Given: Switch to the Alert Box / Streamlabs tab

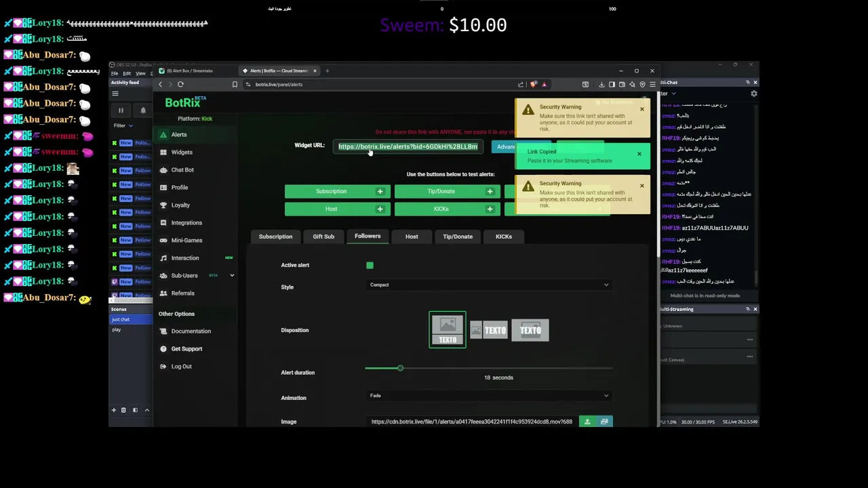Looking at the screenshot, I should pyautogui.click(x=197, y=70).
